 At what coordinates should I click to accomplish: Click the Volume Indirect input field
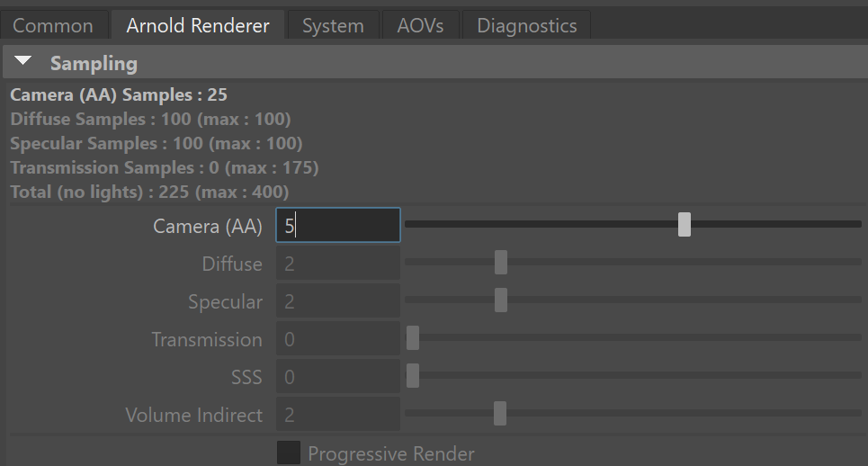click(x=337, y=415)
